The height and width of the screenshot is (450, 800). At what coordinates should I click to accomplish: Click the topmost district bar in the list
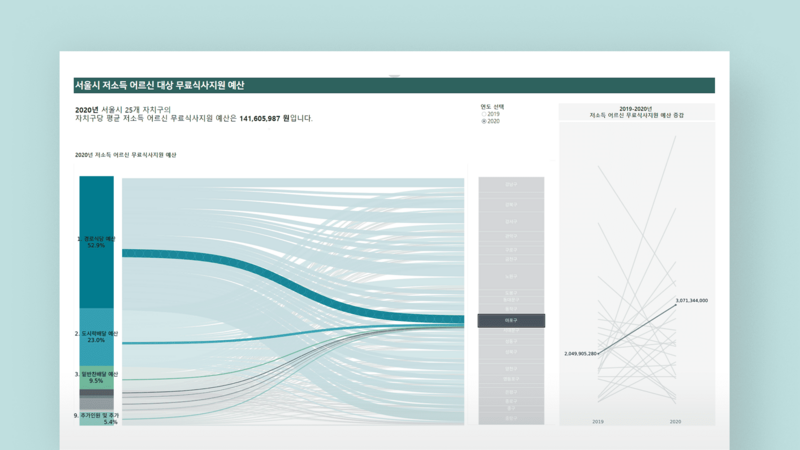tap(511, 185)
